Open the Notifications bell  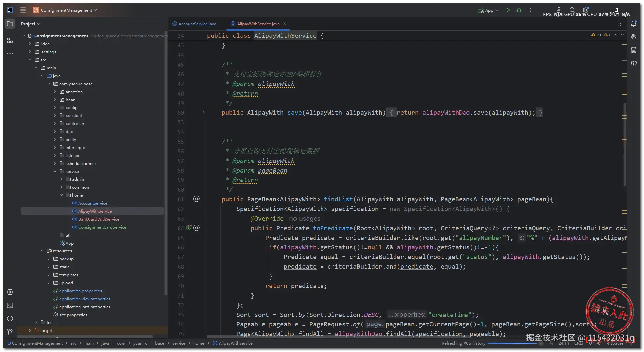coord(634,23)
